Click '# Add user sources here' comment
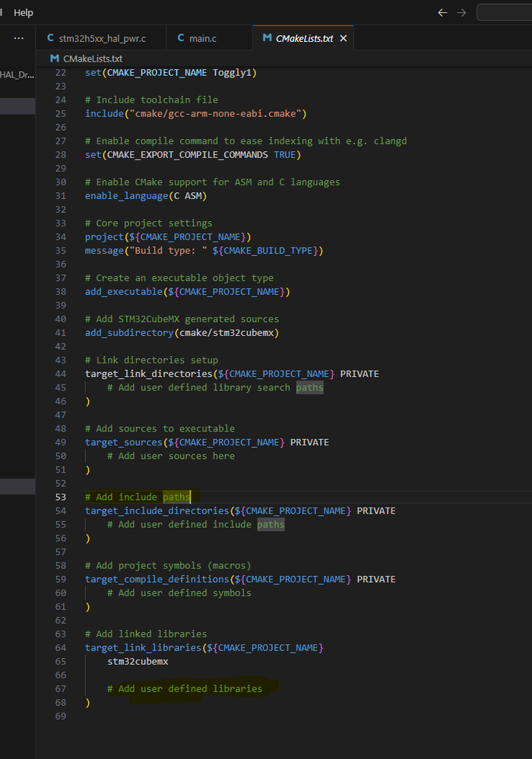This screenshot has height=759, width=532. click(x=171, y=456)
